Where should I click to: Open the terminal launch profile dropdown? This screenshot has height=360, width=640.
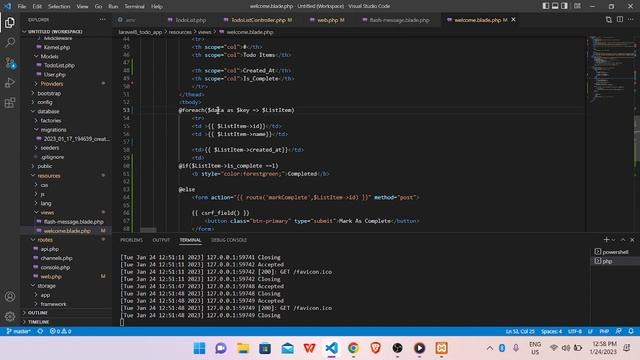click(613, 240)
